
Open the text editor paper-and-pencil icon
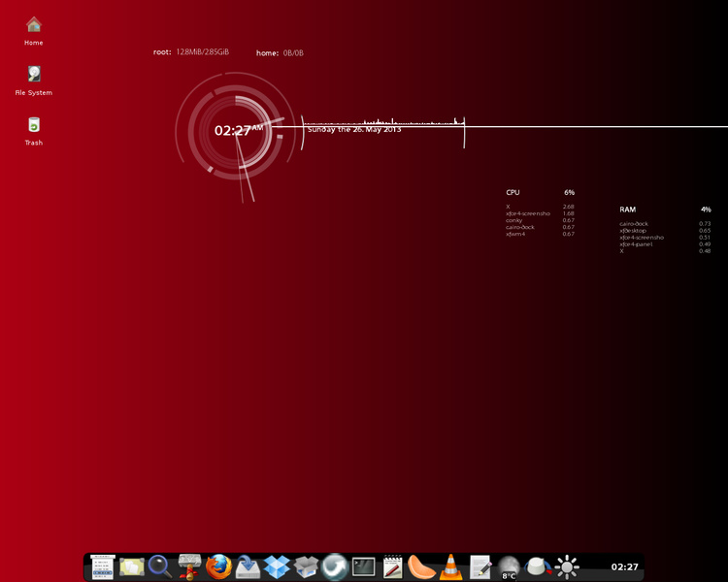coord(480,566)
